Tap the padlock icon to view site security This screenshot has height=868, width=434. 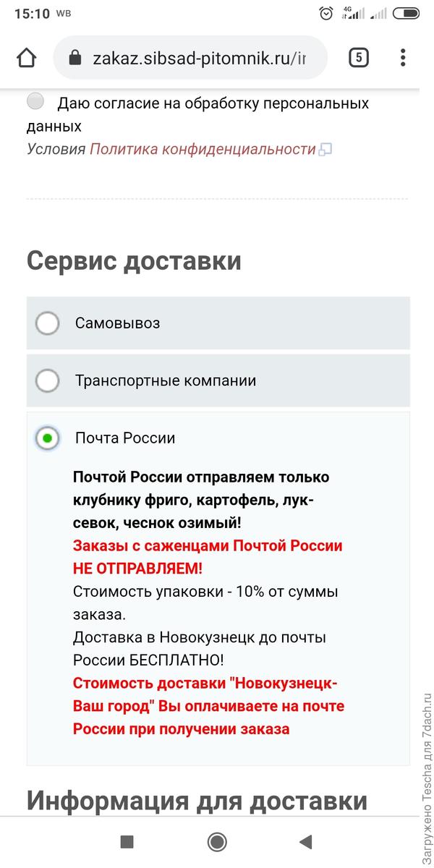pos(76,57)
